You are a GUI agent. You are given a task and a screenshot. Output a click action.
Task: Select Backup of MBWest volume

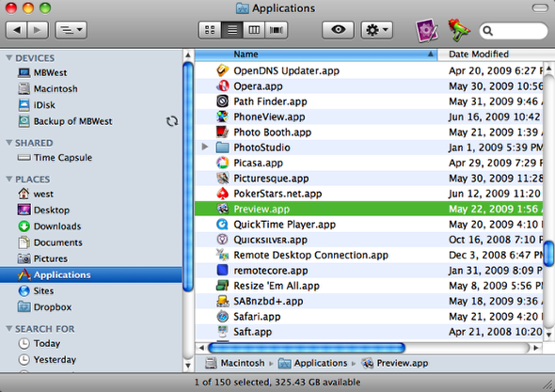click(65, 121)
